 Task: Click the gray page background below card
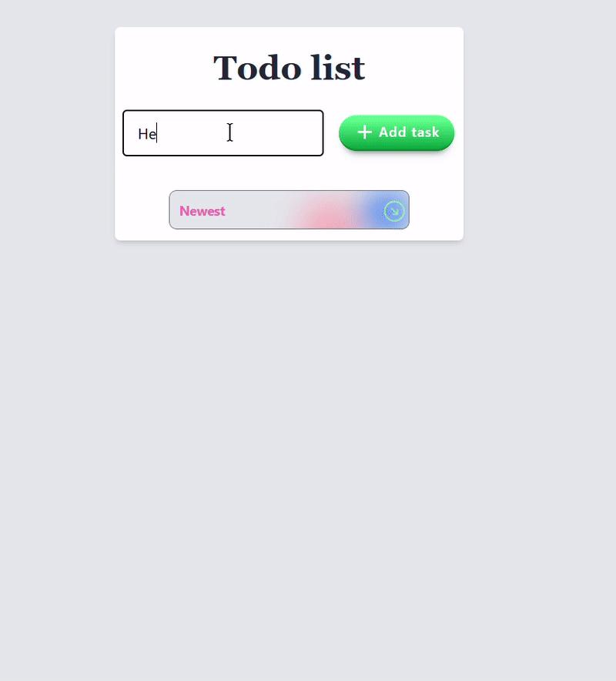308,462
